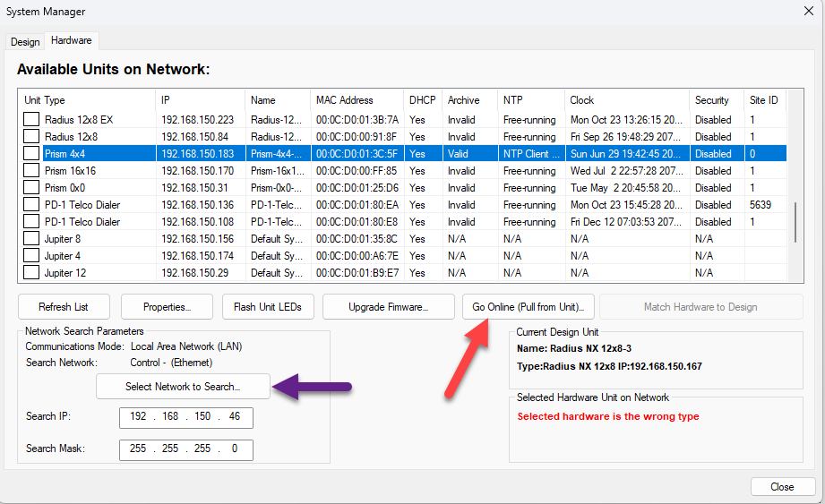Click Select Network to Search button
The width and height of the screenshot is (825, 504).
[x=183, y=387]
